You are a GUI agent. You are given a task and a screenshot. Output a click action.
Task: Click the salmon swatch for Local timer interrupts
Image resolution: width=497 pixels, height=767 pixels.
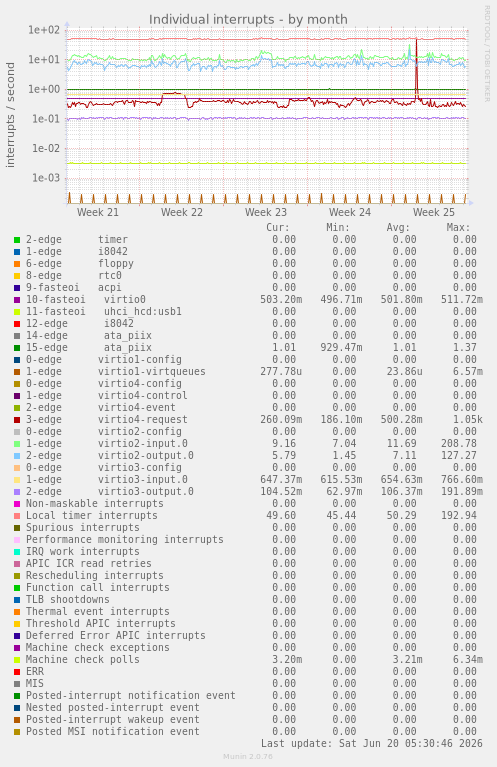[17, 516]
